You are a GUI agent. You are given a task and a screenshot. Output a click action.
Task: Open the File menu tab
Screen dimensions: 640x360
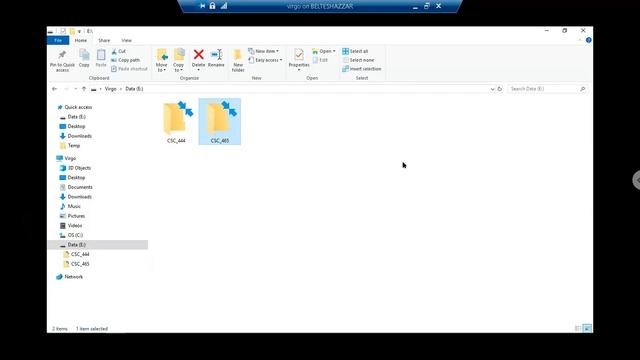58,40
